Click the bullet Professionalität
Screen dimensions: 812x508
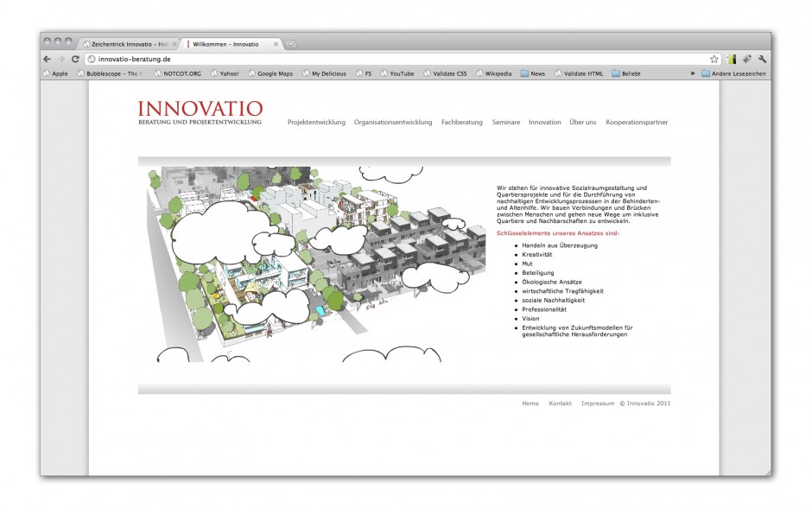(x=544, y=309)
